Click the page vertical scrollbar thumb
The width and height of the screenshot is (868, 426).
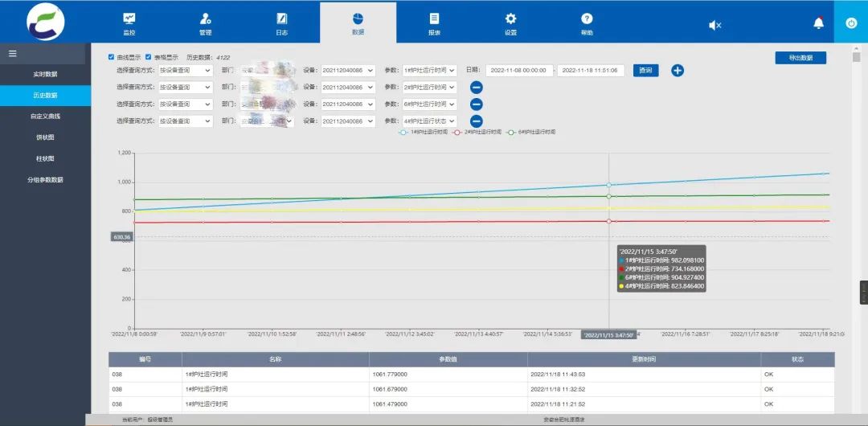click(x=857, y=57)
